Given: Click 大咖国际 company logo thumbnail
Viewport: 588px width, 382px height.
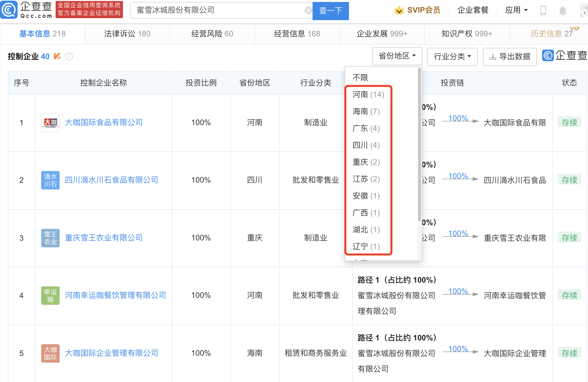Looking at the screenshot, I should [x=50, y=353].
